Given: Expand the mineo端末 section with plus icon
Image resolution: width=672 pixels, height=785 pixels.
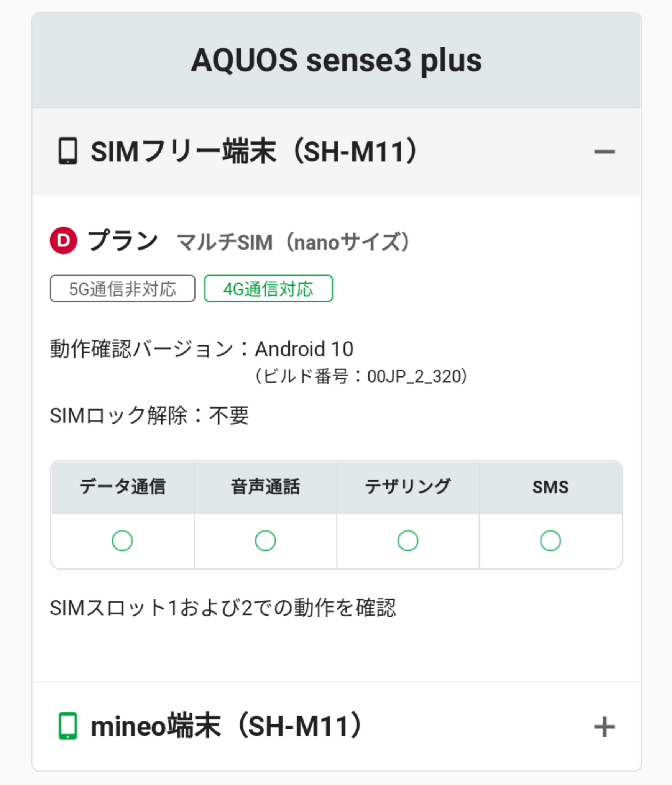Looking at the screenshot, I should pos(604,727).
